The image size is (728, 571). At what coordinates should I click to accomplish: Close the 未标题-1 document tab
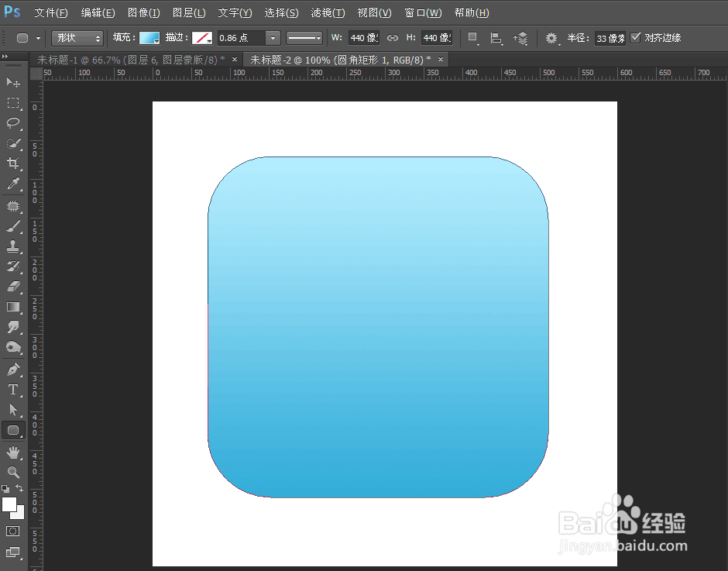click(x=235, y=60)
